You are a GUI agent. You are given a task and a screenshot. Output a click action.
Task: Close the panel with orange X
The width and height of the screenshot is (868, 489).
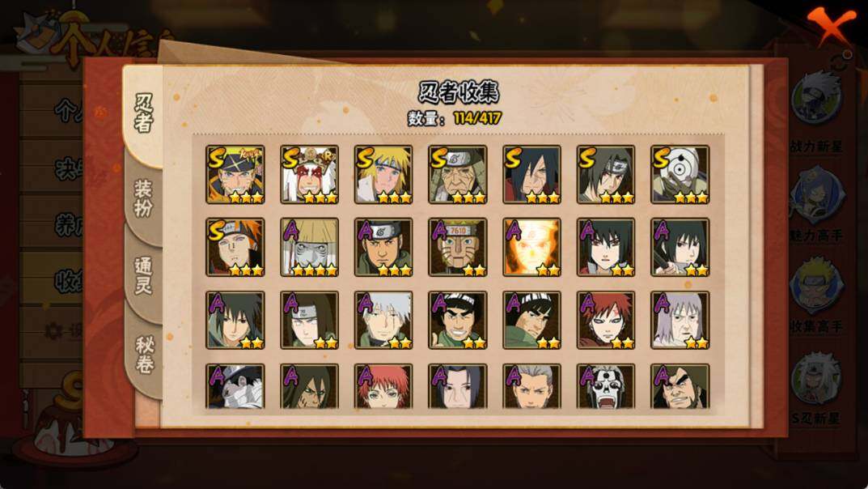tap(830, 25)
